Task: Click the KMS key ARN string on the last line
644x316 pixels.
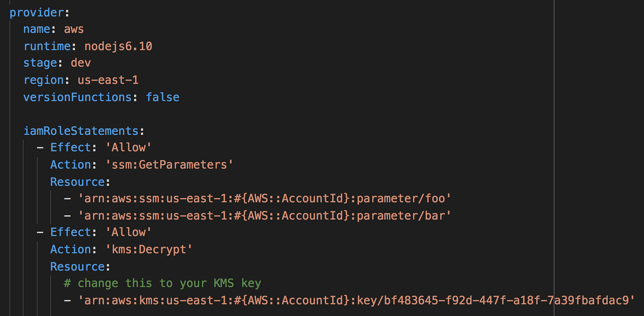Action: tap(356, 300)
